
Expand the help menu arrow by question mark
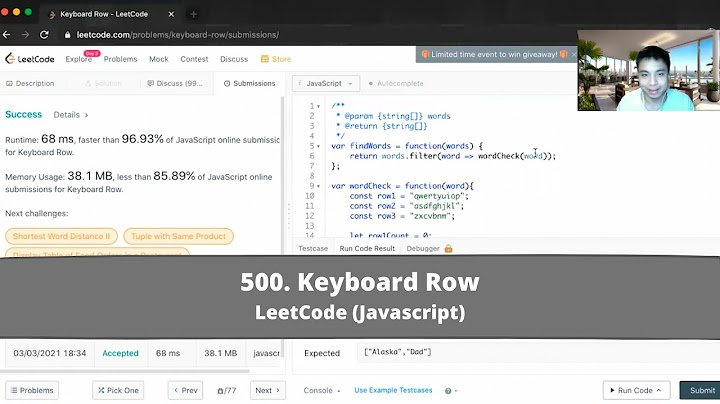(456, 391)
